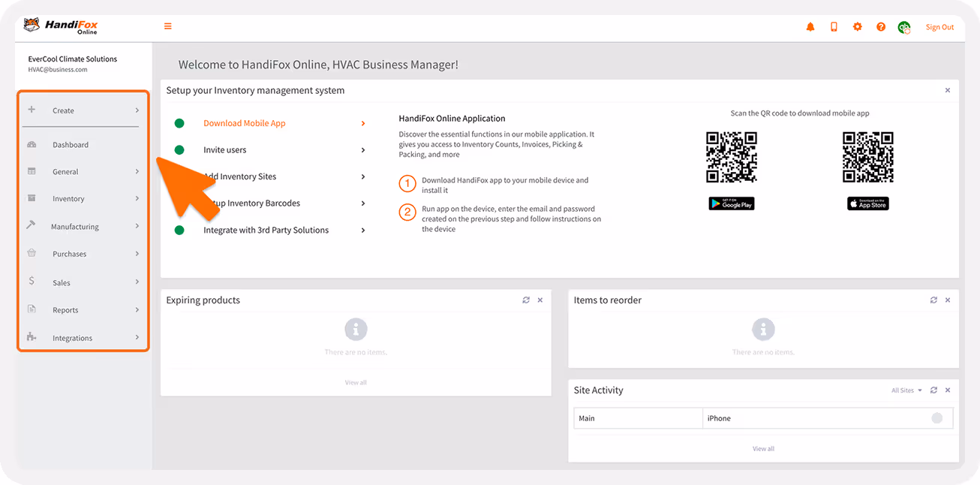Expand the Sales submenu chevron

(137, 282)
